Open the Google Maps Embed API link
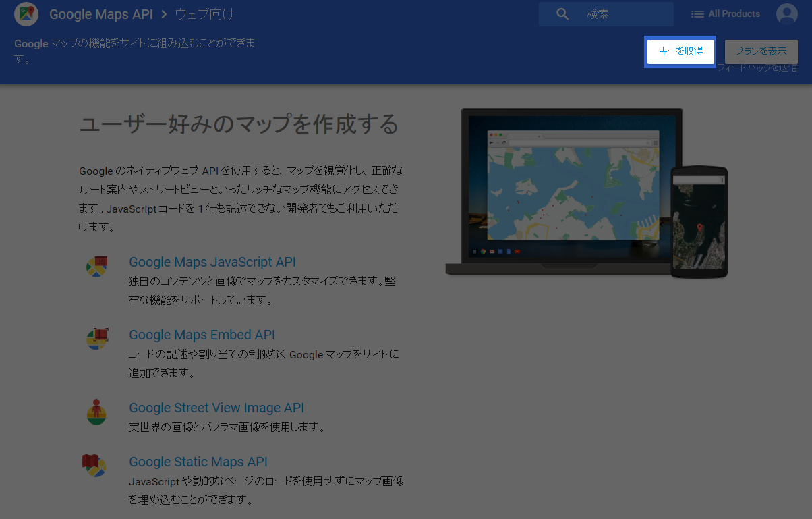Image resolution: width=812 pixels, height=519 pixels. pyautogui.click(x=202, y=335)
